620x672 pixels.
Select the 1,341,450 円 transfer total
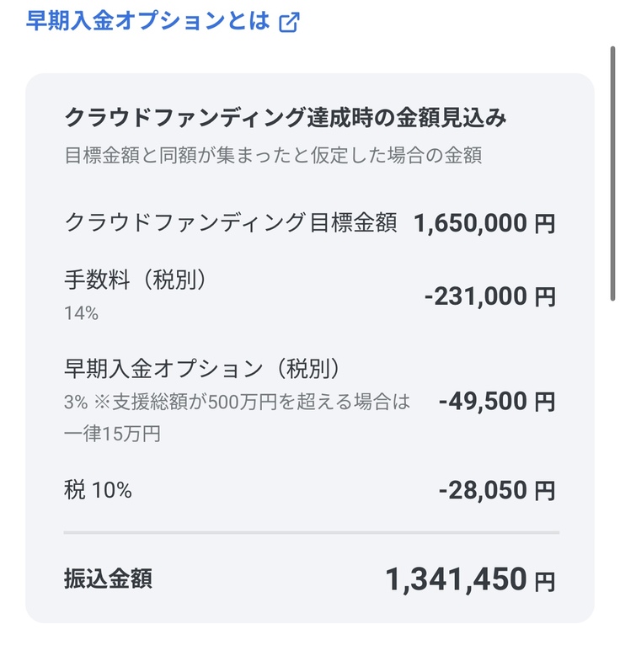(470, 579)
